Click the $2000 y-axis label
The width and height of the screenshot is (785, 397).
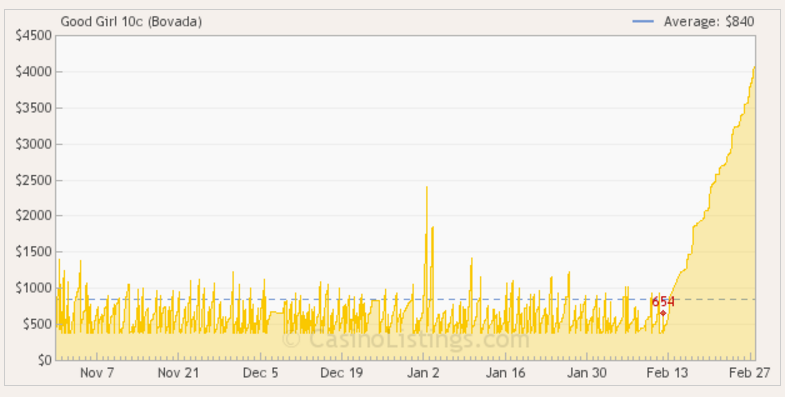point(34,216)
